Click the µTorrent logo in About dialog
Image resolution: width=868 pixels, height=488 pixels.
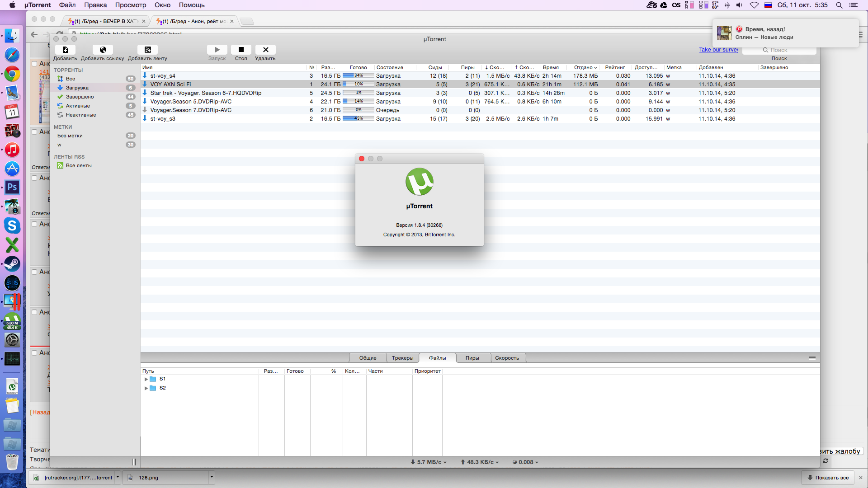coord(420,182)
